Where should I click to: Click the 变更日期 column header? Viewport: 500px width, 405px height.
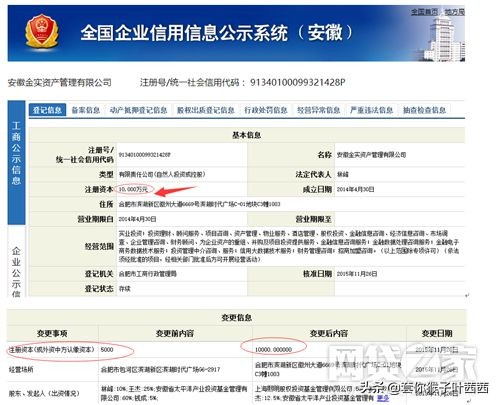(437, 333)
